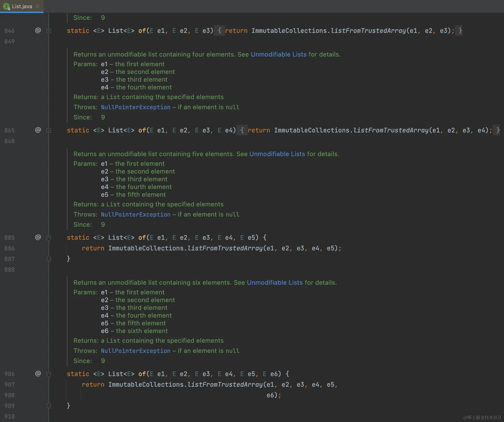
Task: Open Unmodifiable Lists link in five elements doc
Action: coord(277,154)
